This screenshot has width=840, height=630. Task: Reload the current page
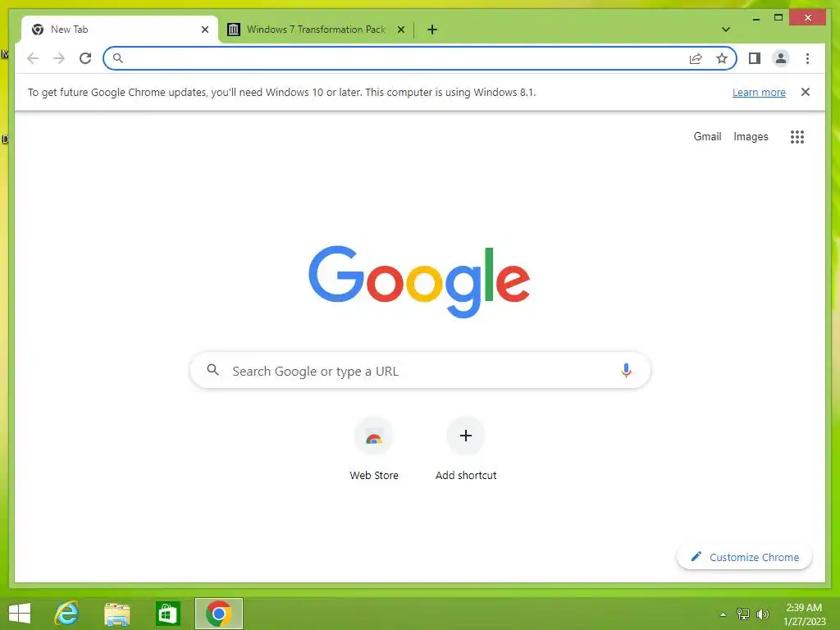coord(85,58)
